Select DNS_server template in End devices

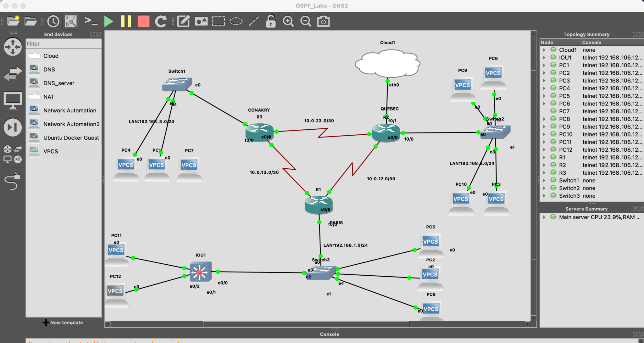tap(64, 83)
